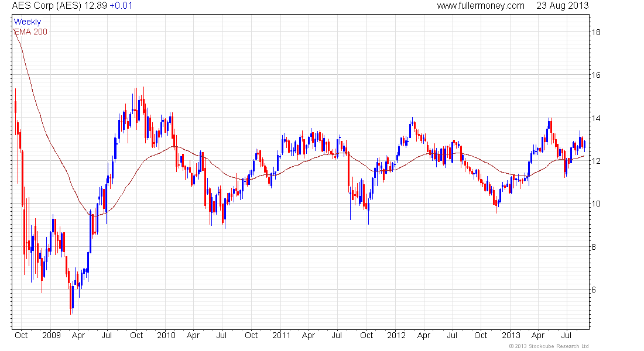Viewport: 644px width, 351px height.
Task: Click the AES Corp (AES) chart title
Action: coord(47,6)
